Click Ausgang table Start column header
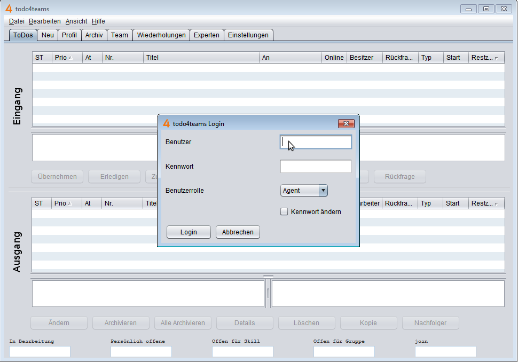The image size is (518, 362). 455,203
